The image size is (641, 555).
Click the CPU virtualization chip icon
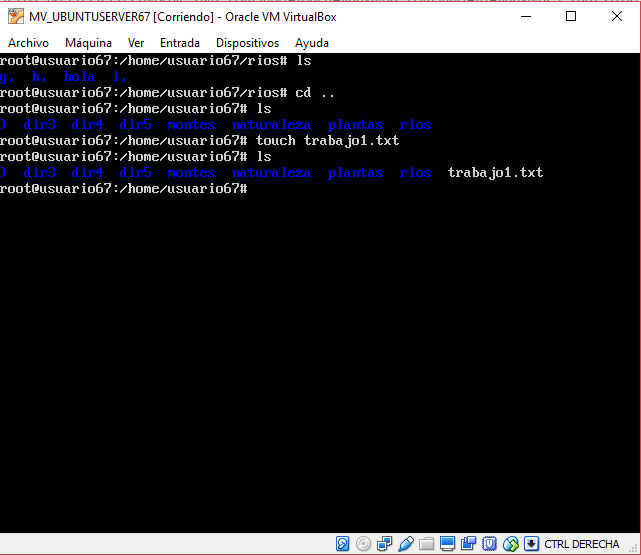[490, 543]
